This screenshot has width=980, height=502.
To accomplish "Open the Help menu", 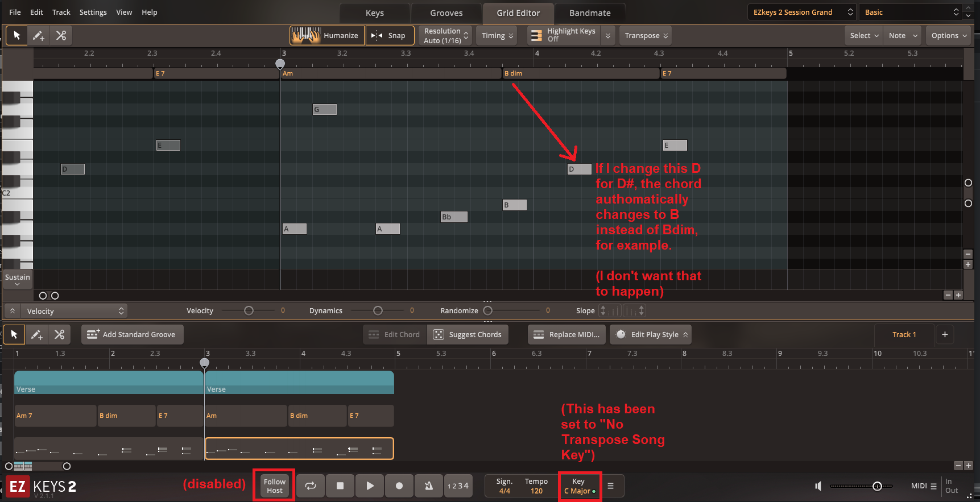I will [149, 12].
